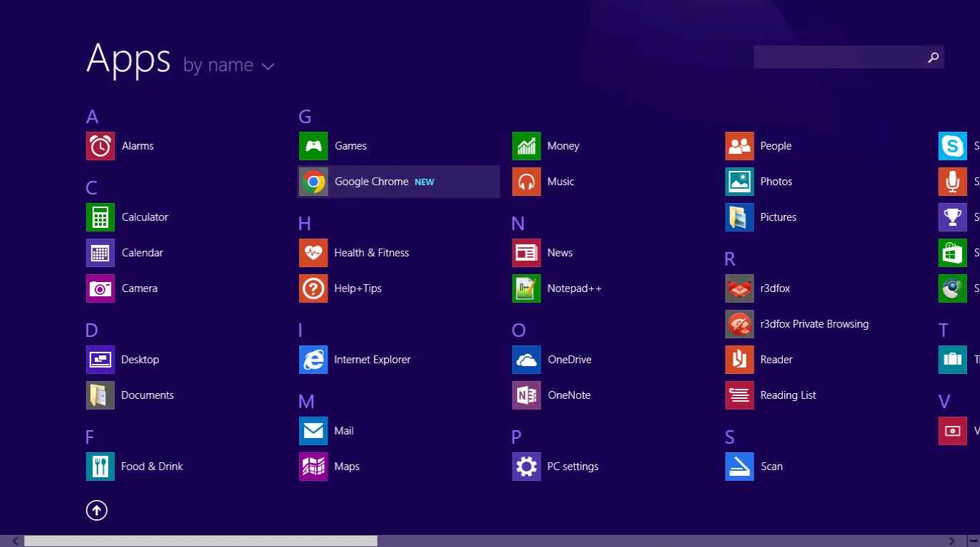The height and width of the screenshot is (547, 980).
Task: Click the letter M group header
Action: (306, 402)
